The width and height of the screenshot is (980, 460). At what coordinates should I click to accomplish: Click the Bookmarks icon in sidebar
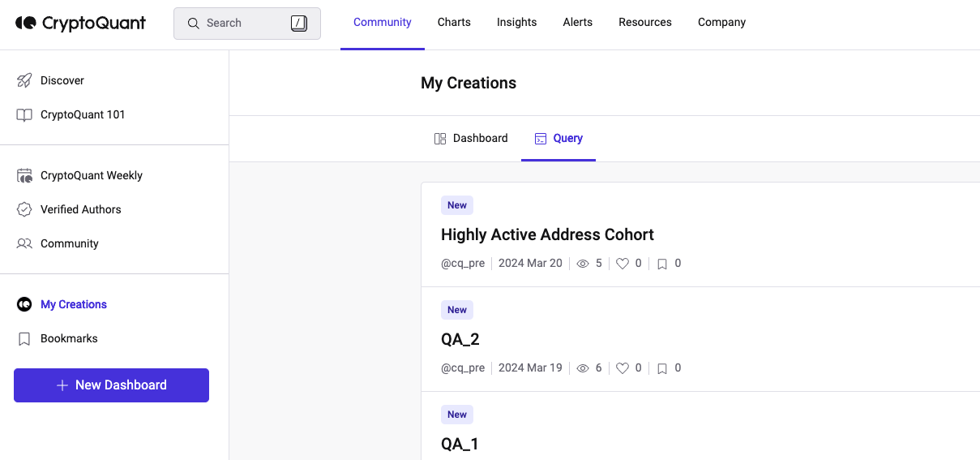tap(24, 338)
